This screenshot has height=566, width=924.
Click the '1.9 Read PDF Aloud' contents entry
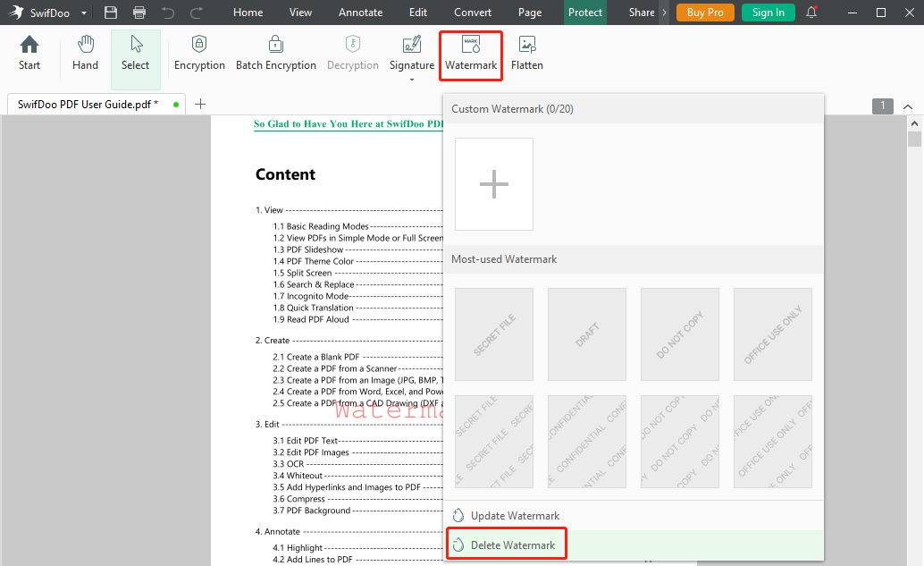click(311, 319)
